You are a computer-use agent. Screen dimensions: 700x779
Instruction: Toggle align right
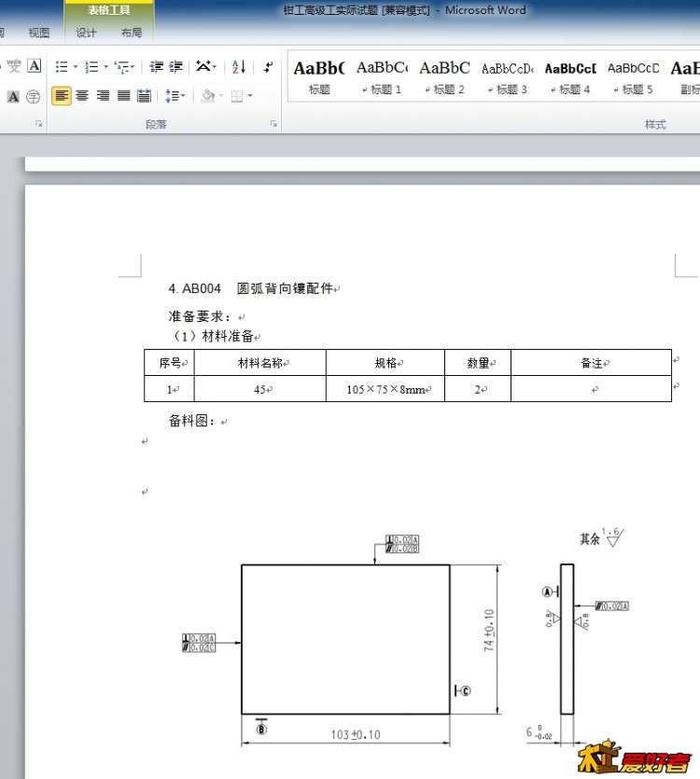[x=103, y=96]
